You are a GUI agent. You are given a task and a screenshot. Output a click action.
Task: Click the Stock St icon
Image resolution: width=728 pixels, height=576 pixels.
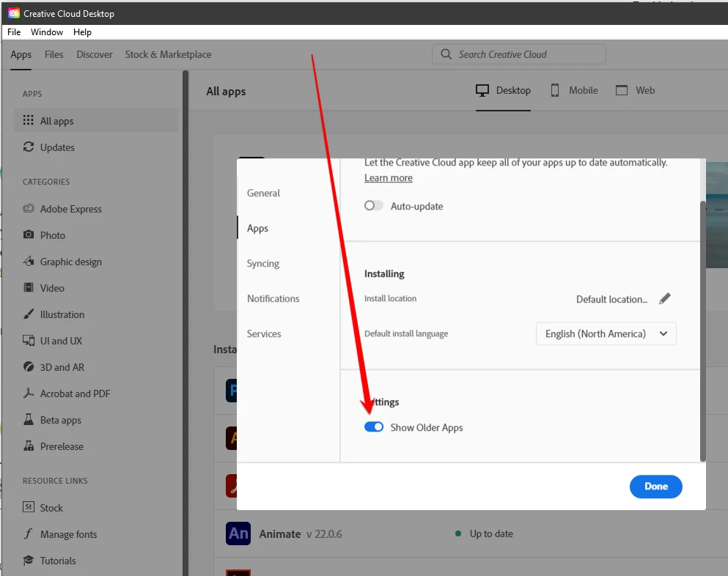[29, 507]
